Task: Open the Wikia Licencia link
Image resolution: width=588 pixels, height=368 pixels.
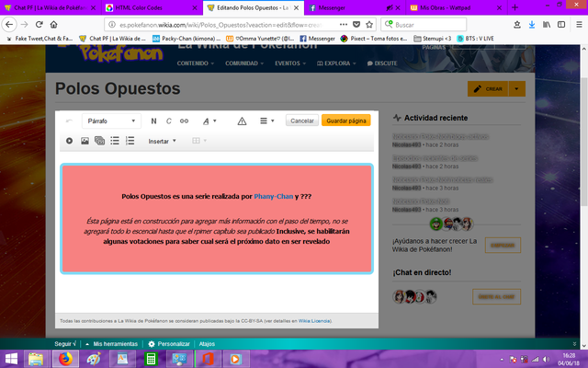Action: coord(314,321)
